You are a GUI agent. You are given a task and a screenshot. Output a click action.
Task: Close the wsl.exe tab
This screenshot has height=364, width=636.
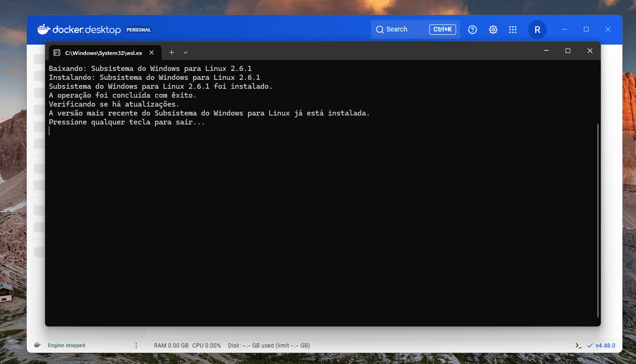tap(151, 53)
